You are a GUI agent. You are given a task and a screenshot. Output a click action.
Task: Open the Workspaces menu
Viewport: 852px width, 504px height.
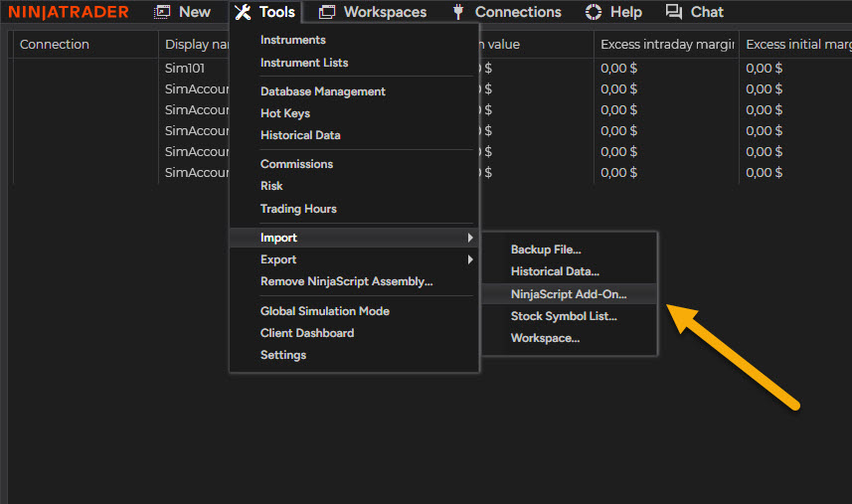tap(386, 12)
